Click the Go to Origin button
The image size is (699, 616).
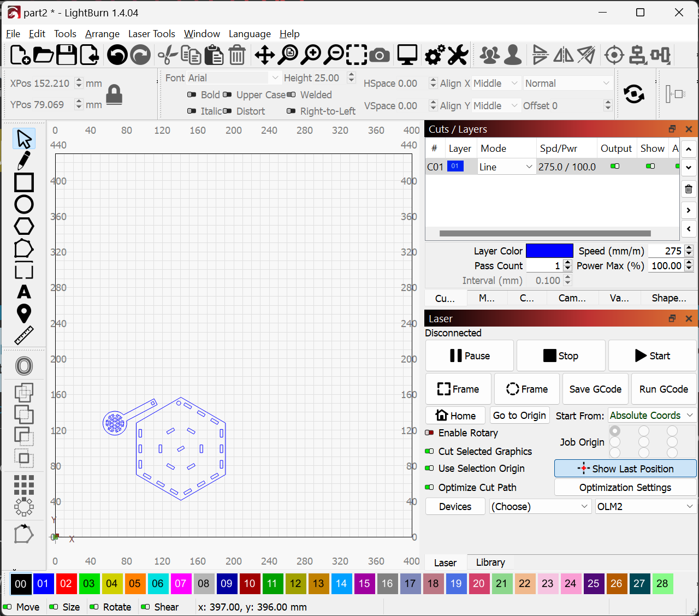click(519, 416)
